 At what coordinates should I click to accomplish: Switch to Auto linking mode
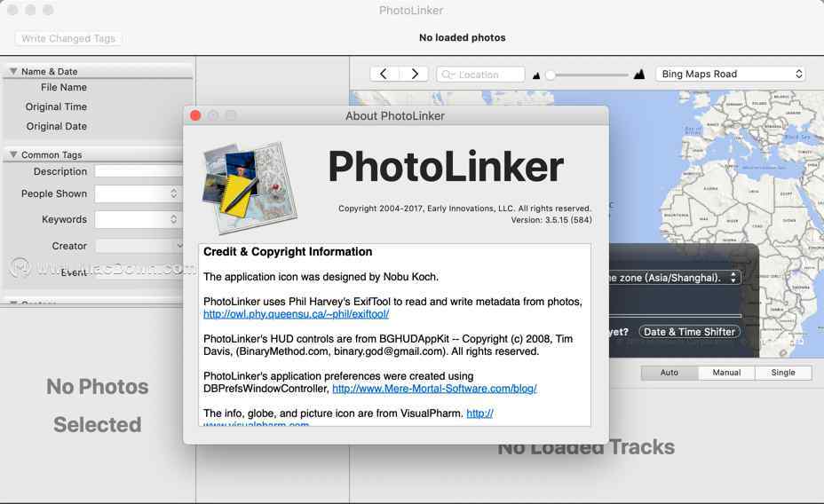click(669, 372)
